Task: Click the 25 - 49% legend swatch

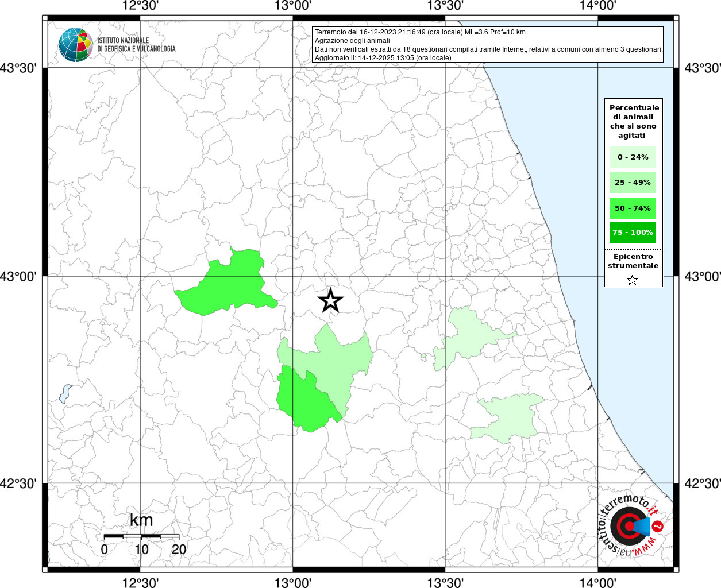Action: point(633,183)
